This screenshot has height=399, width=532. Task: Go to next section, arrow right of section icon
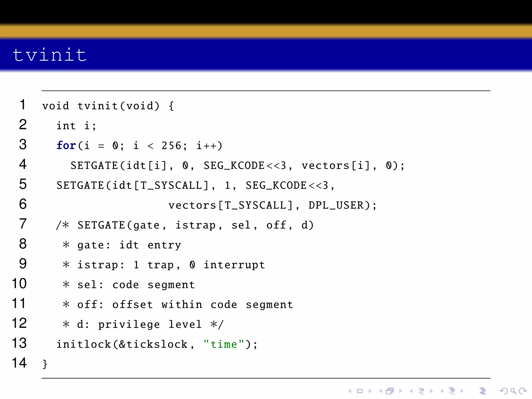pos(462,391)
